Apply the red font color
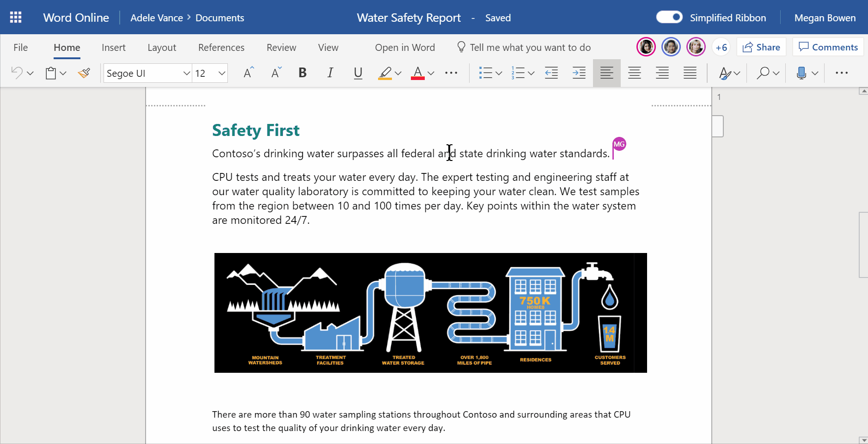 [x=418, y=73]
